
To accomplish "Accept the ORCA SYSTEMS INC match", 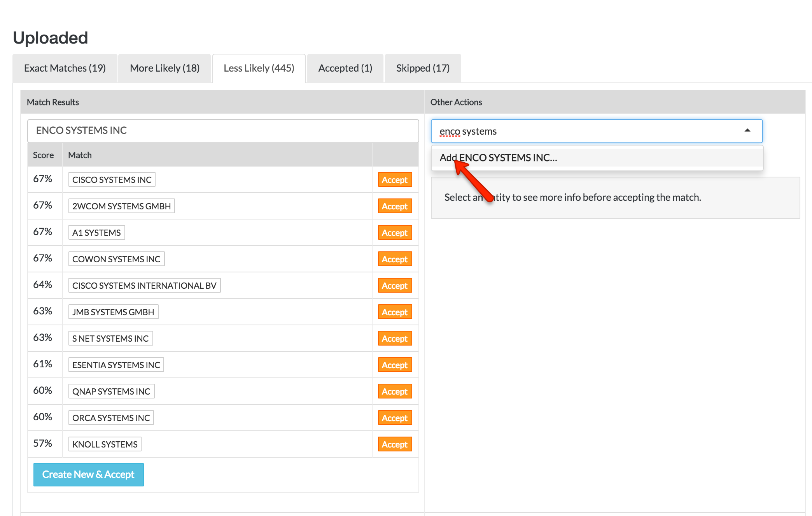I will (x=394, y=418).
